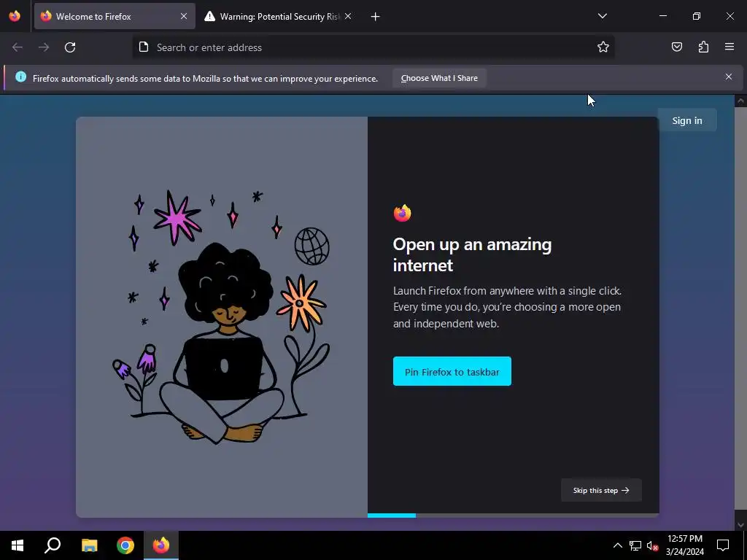Viewport: 747px width, 560px height.
Task: Open Save to Pocket icon
Action: pos(677,47)
